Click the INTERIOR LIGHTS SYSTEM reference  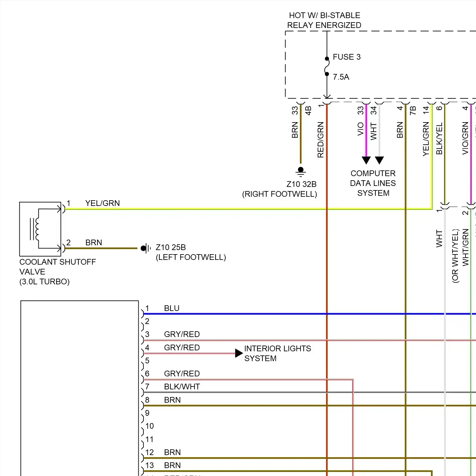point(278,354)
